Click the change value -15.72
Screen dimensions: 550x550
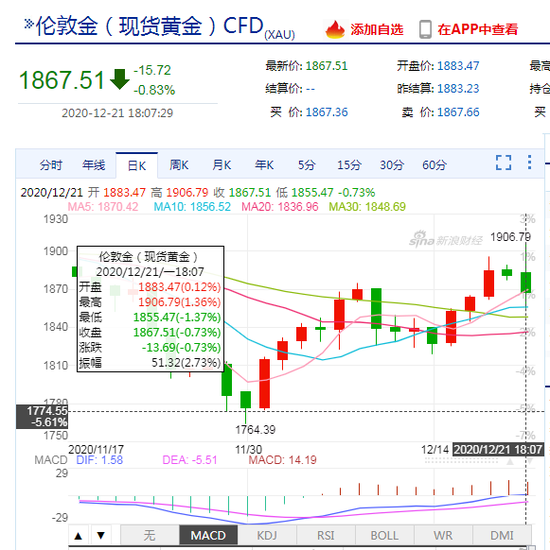(152, 70)
